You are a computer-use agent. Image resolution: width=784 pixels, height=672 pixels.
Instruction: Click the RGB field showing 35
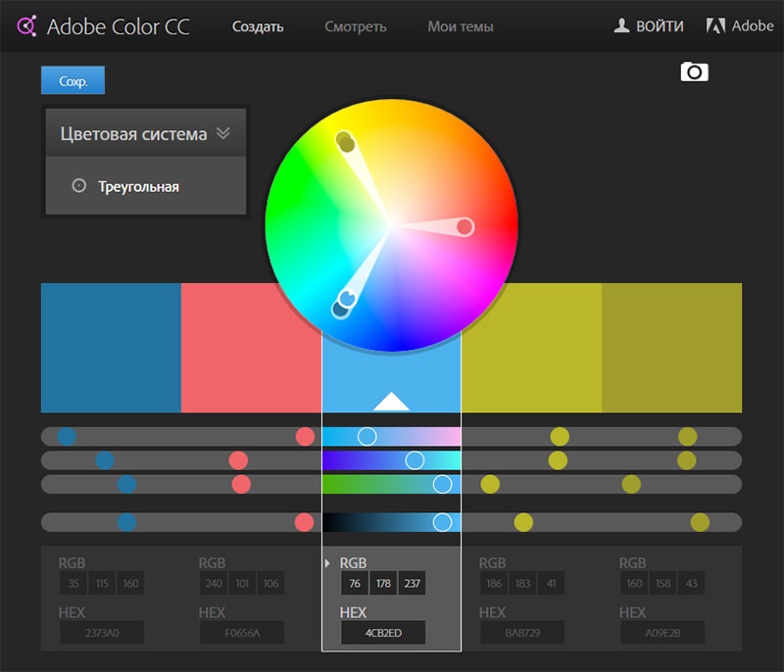coord(73,583)
